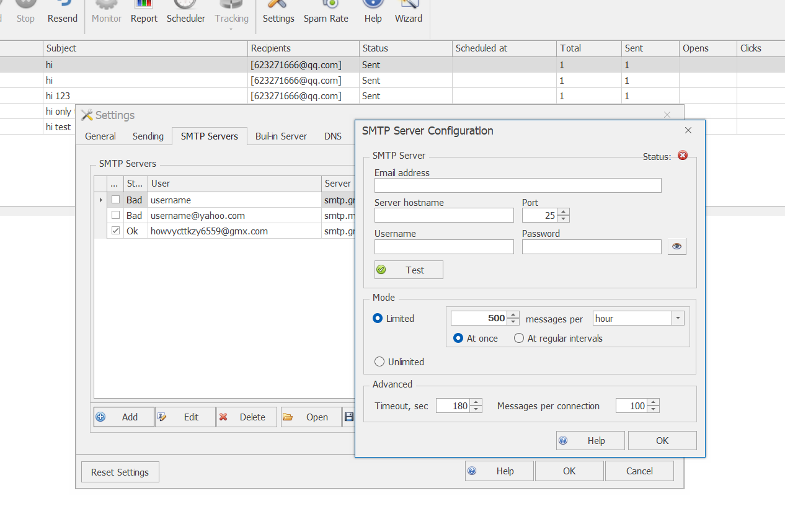Click Open folder button in SMTP list
The width and height of the screenshot is (785, 532).
pos(311,417)
